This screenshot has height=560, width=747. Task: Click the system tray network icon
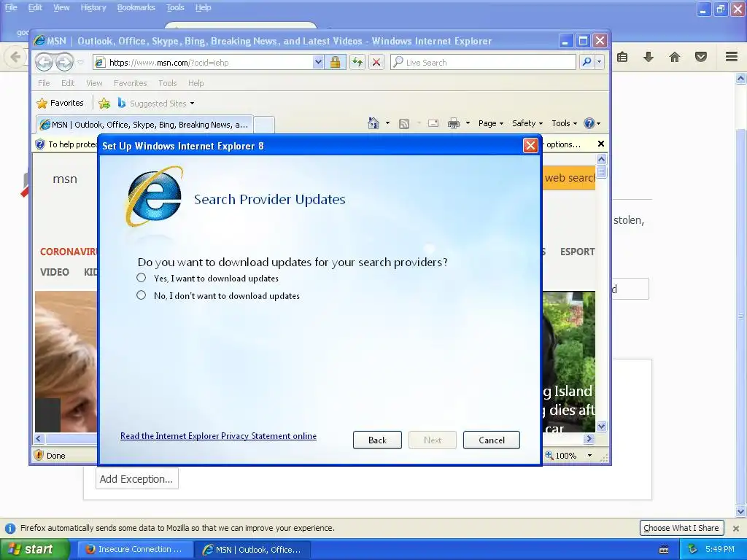coord(693,549)
